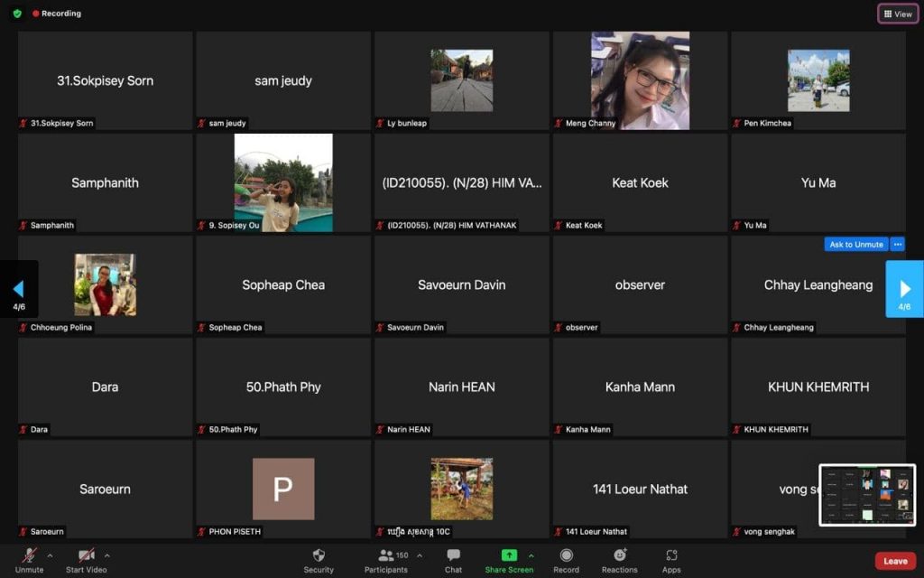924x578 pixels.
Task: Expand the Participants options caret
Action: (420, 555)
